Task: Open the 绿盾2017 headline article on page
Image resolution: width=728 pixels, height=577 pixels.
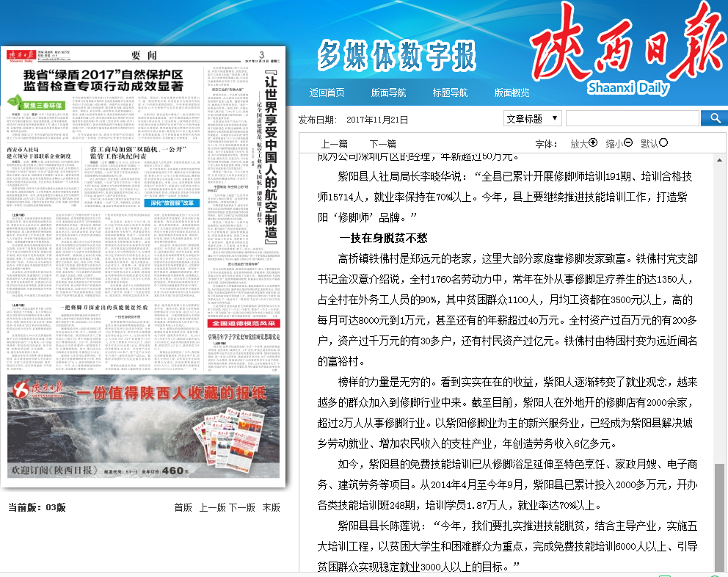Action: coord(103,80)
